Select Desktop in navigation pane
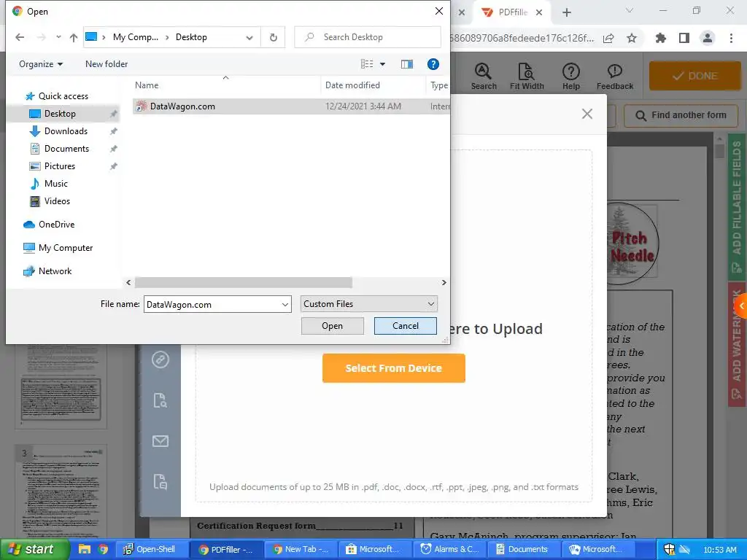 60,114
